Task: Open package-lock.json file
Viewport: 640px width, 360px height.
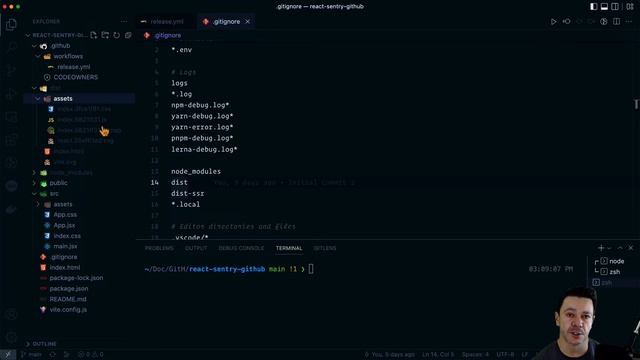Action: click(76, 278)
